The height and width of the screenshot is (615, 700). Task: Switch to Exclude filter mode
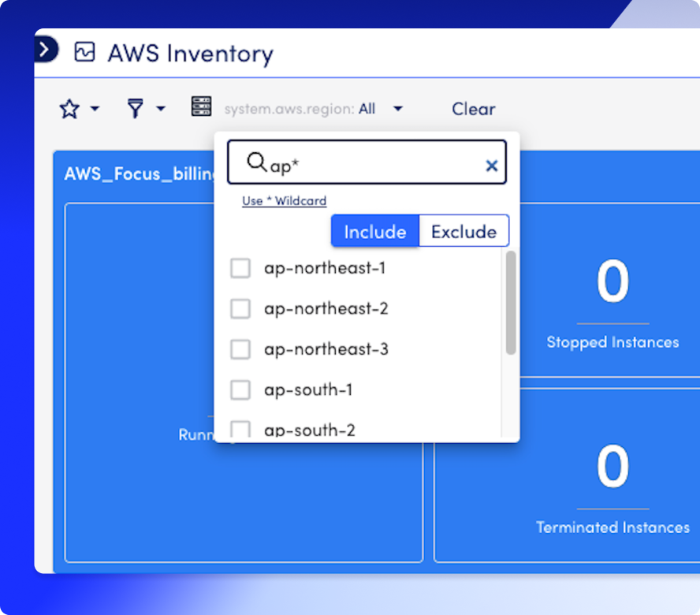(x=464, y=231)
